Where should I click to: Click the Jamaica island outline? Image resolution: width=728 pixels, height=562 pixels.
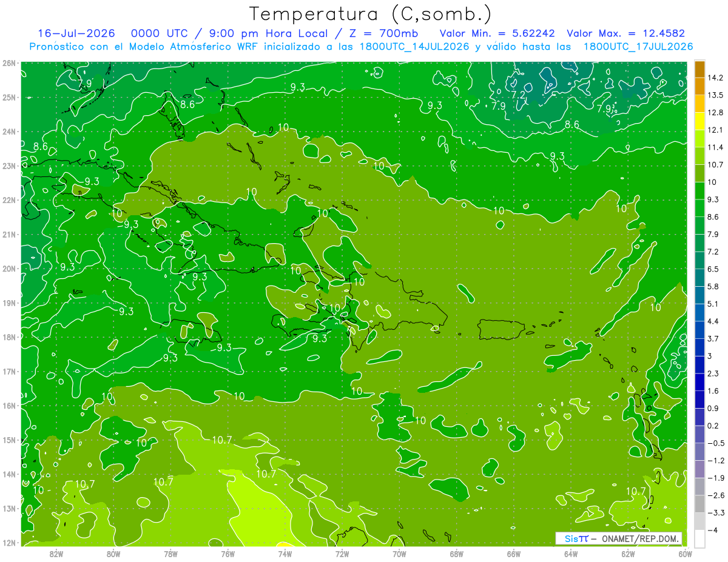(192, 331)
